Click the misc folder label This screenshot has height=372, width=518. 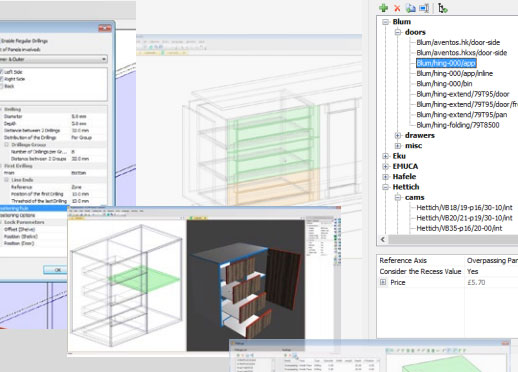click(413, 146)
